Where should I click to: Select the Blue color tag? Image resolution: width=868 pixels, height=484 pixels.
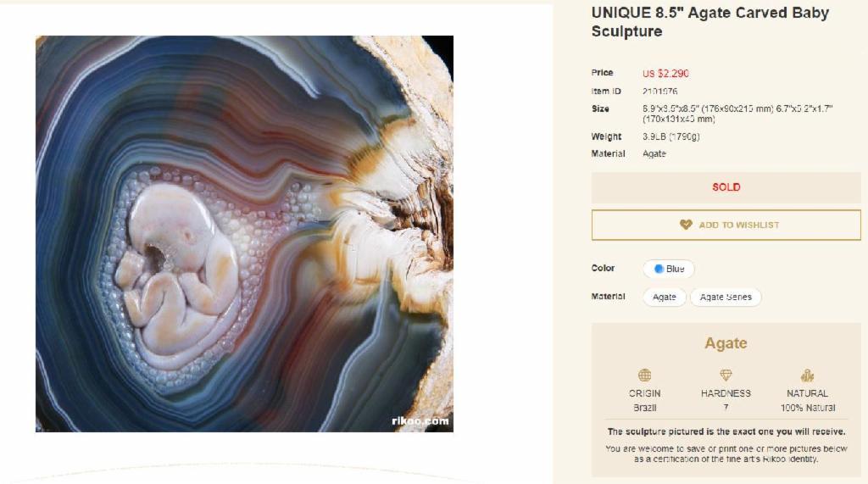pos(669,269)
